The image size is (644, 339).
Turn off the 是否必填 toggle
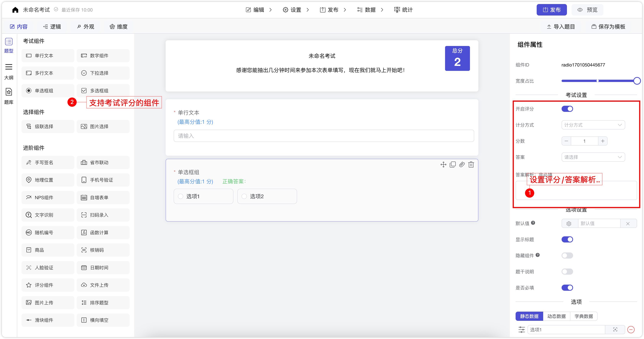[x=567, y=287]
